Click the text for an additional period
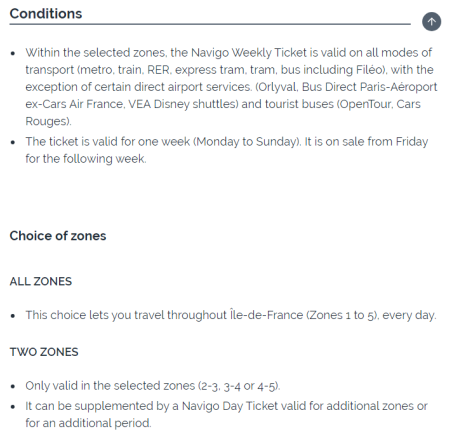 [88, 423]
